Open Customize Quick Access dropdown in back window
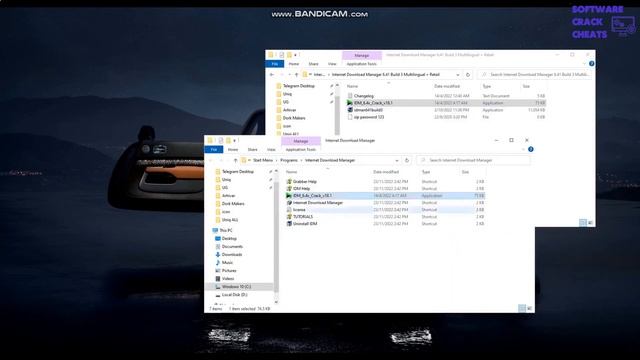The width and height of the screenshot is (640, 360). [x=296, y=55]
